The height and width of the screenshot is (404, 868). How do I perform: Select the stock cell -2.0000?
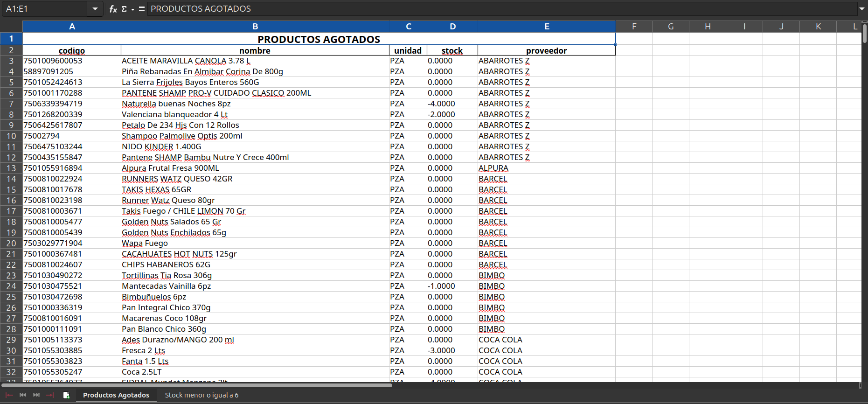pos(452,114)
